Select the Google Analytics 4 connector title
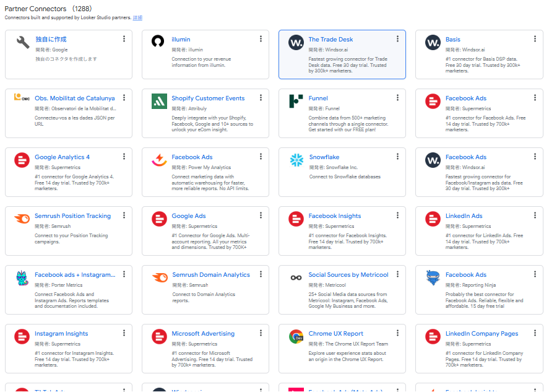This screenshot has width=549, height=392. [x=62, y=157]
